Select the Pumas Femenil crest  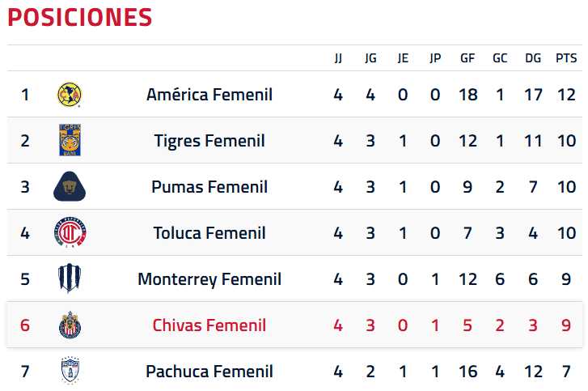click(x=70, y=186)
